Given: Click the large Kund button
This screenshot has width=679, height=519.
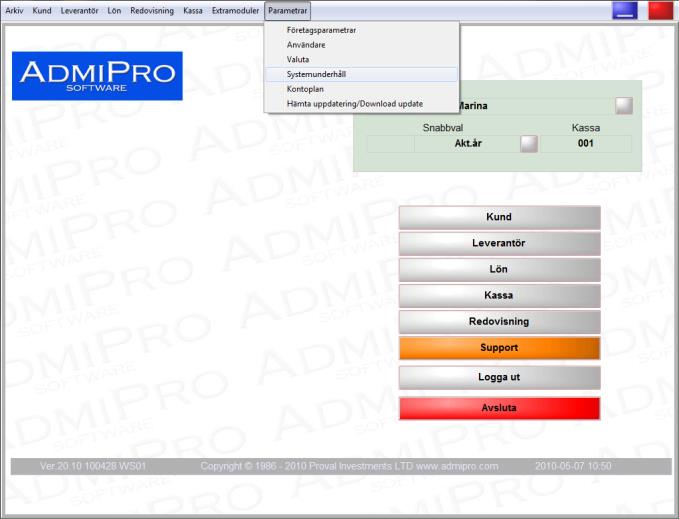Looking at the screenshot, I should [499, 217].
